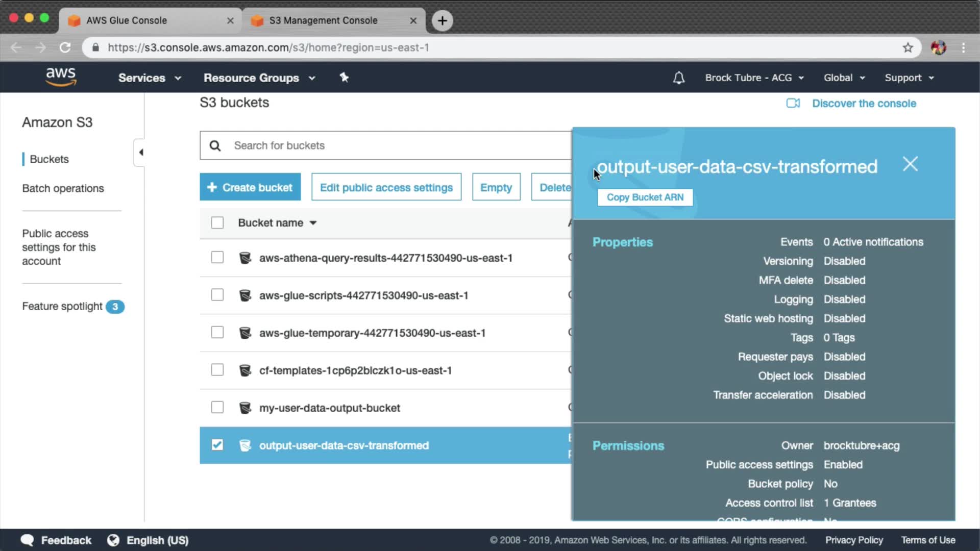980x551 pixels.
Task: Click the Search for buckets field
Action: pyautogui.click(x=398, y=145)
